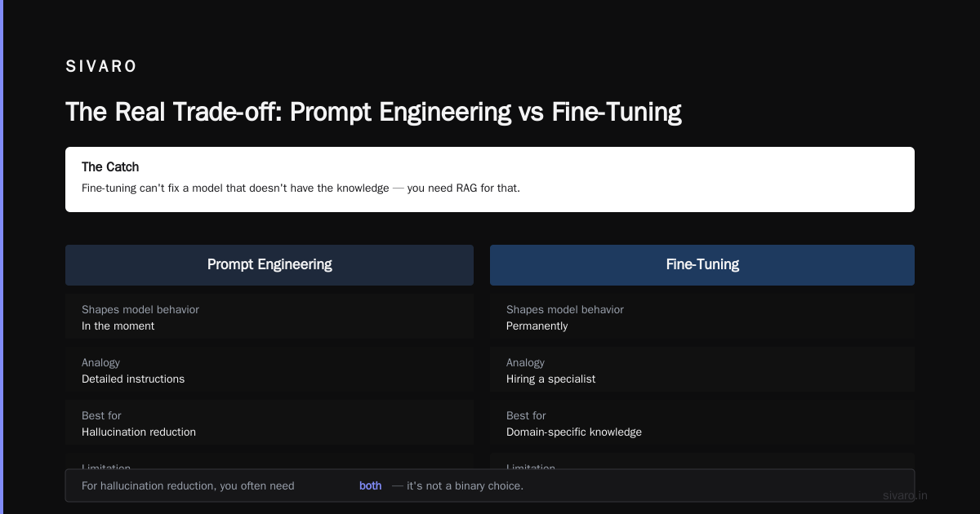Image resolution: width=980 pixels, height=514 pixels.
Task: Click Analogy label in Fine-Tuning column
Action: click(525, 362)
